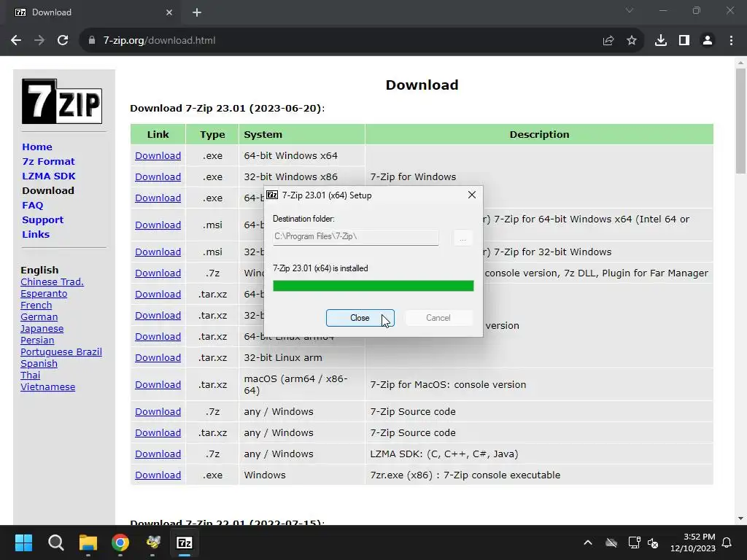Switch language to Chinese Trad.
The height and width of the screenshot is (560, 747).
(52, 282)
